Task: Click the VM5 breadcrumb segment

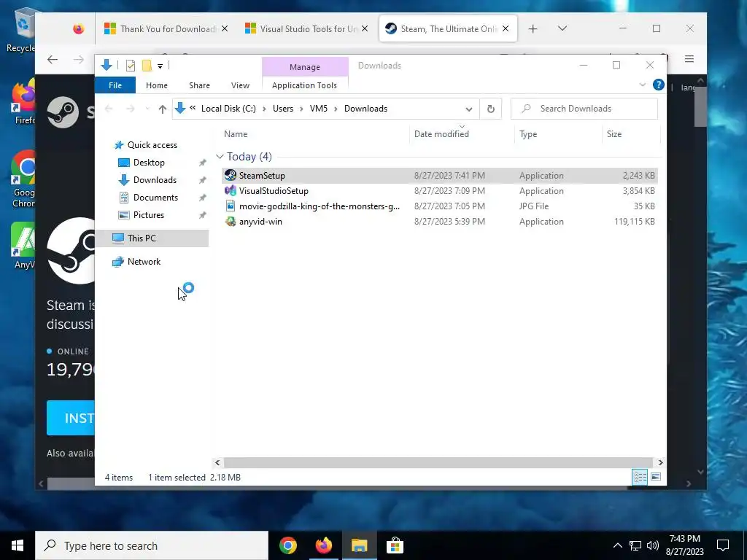Action: 319,109
